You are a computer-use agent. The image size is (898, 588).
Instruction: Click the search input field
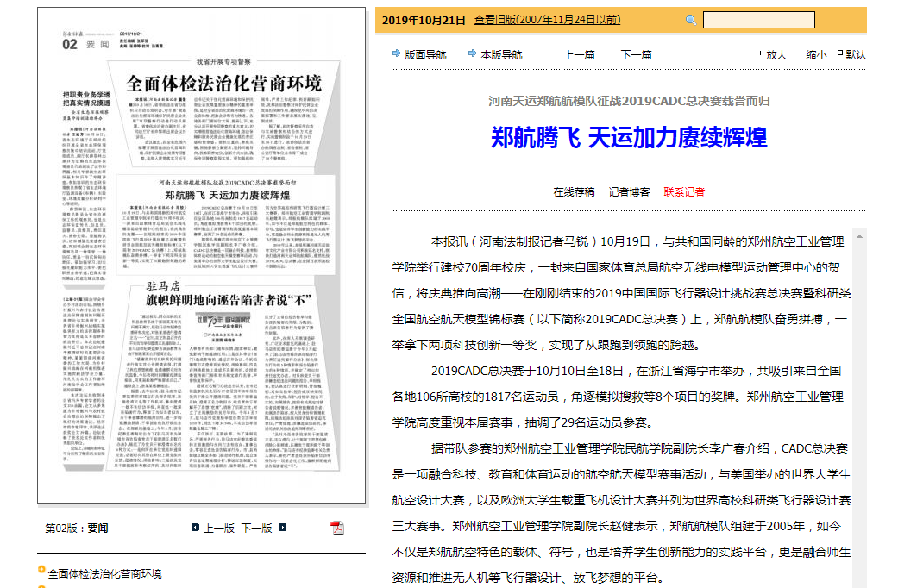758,20
